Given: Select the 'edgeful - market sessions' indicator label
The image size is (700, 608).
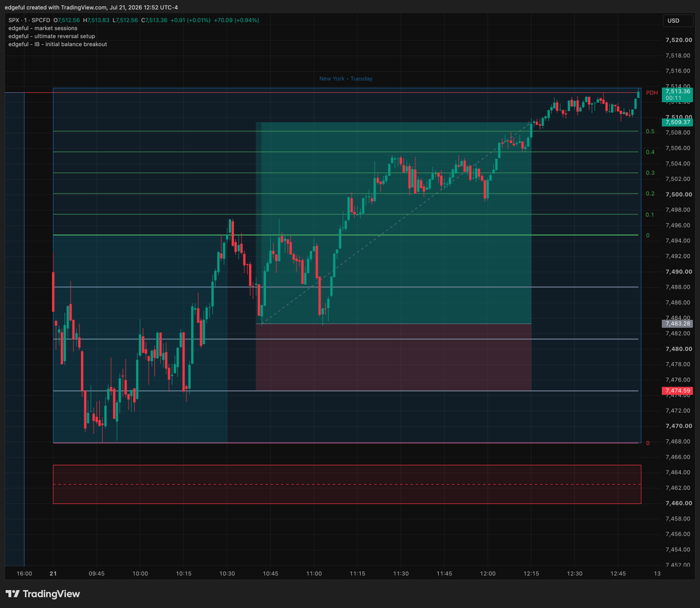Looking at the screenshot, I should (43, 28).
